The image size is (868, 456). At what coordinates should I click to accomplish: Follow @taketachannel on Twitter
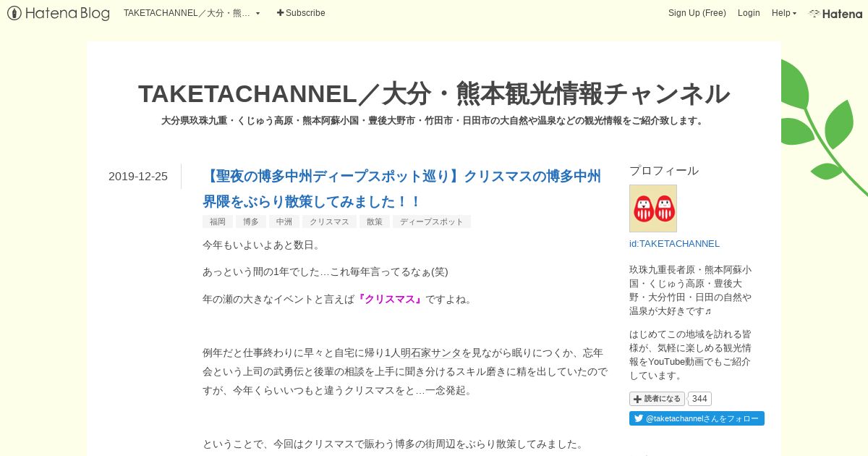pyautogui.click(x=697, y=418)
